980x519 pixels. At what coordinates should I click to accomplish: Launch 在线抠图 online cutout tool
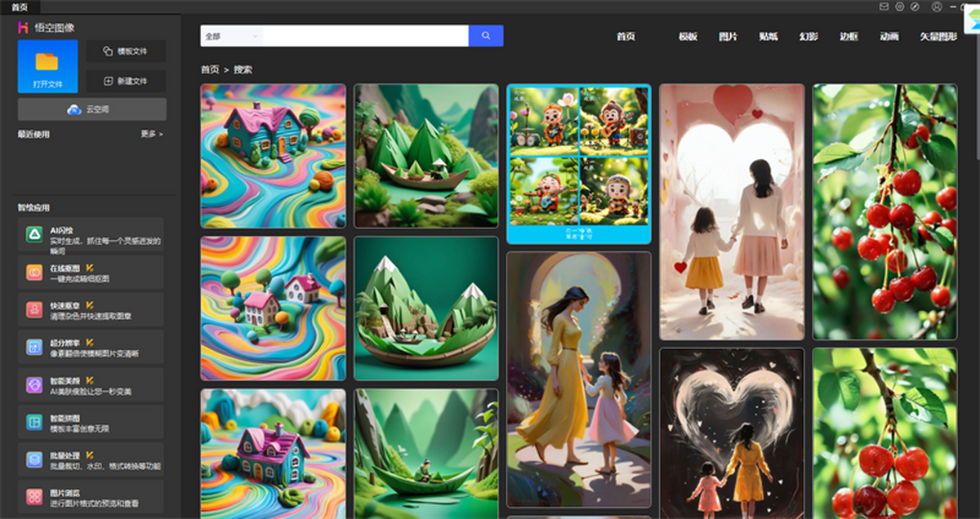click(34, 273)
